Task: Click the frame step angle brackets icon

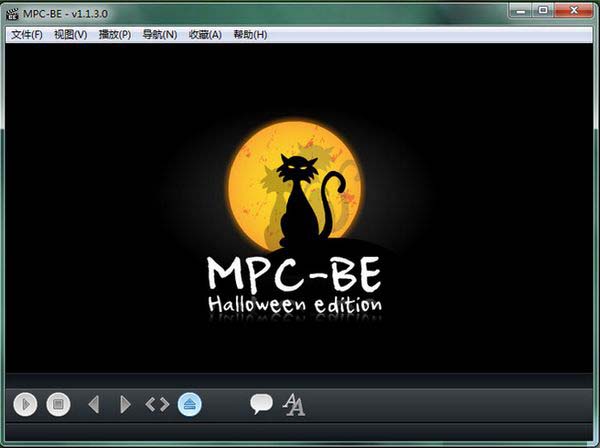Action: tap(157, 404)
